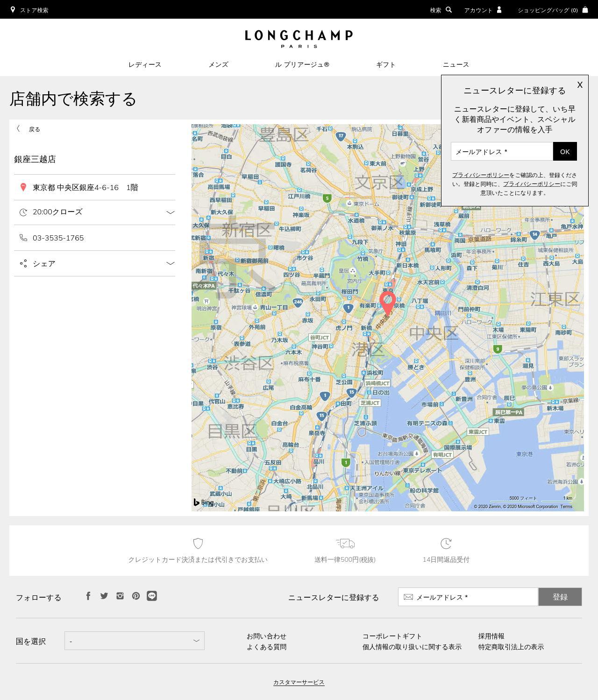Open the search magnifier icon
This screenshot has height=700, width=598.
[x=449, y=9]
